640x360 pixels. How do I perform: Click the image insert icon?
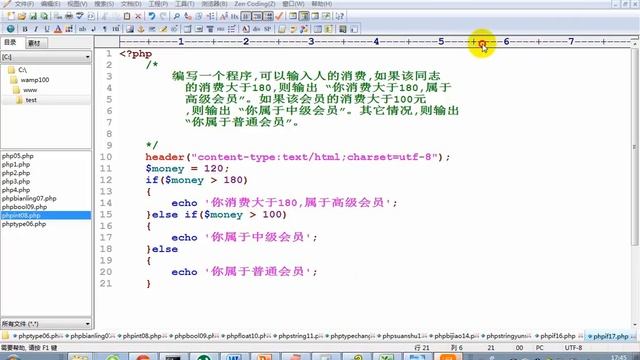[x=130, y=29]
